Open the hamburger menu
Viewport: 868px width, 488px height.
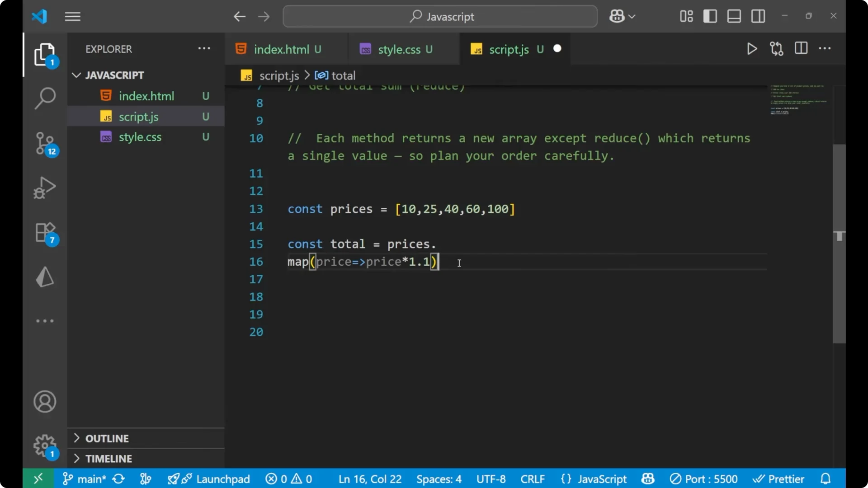(x=72, y=16)
